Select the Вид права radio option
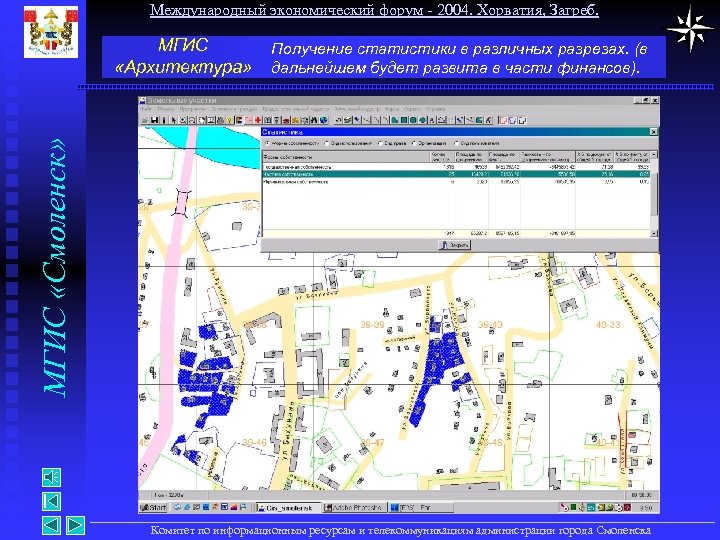This screenshot has width=720, height=540. (x=392, y=143)
